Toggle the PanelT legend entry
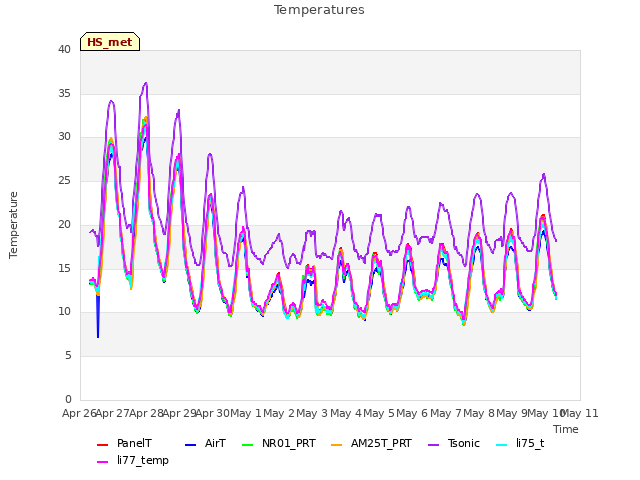 (x=124, y=444)
